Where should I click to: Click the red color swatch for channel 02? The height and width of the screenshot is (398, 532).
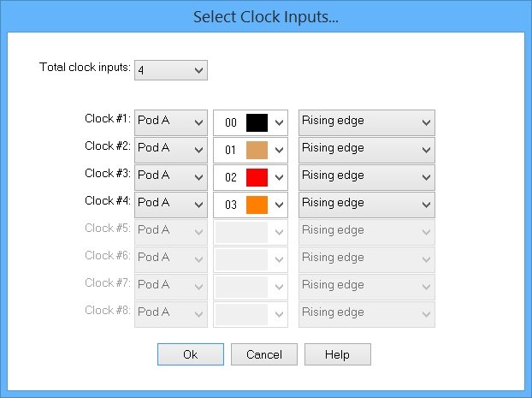[x=257, y=177]
